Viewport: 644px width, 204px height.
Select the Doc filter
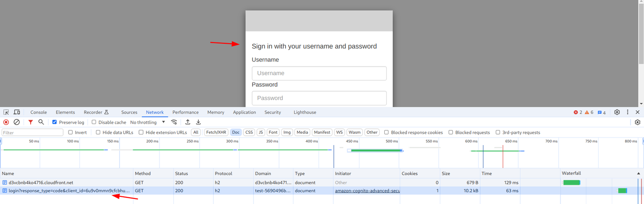tap(236, 132)
